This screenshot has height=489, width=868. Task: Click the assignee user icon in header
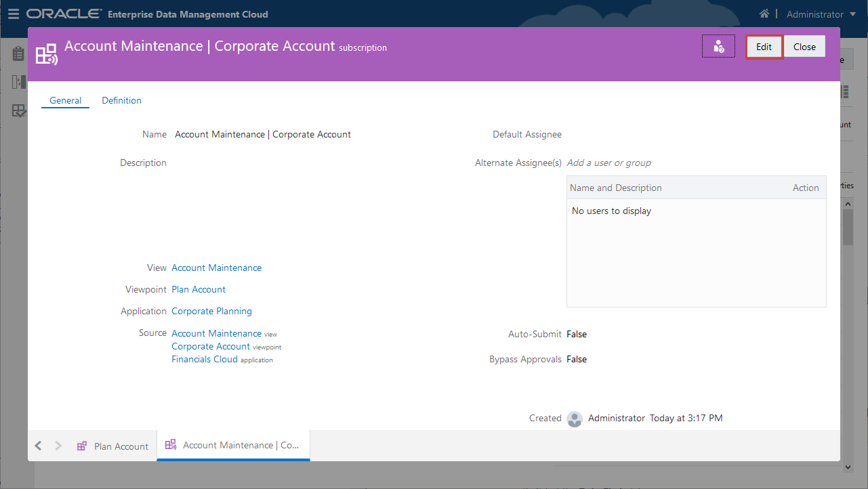click(718, 46)
